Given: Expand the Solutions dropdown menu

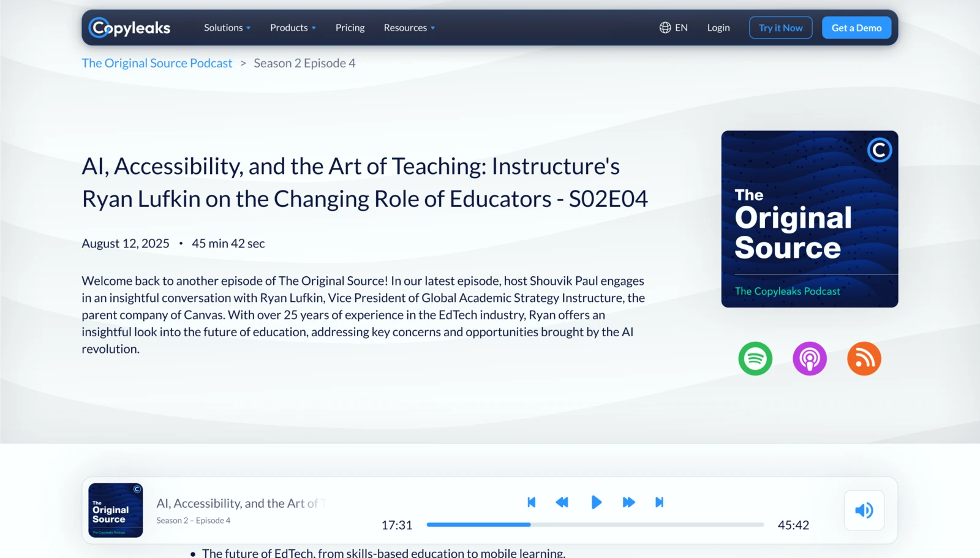Looking at the screenshot, I should click(x=227, y=28).
